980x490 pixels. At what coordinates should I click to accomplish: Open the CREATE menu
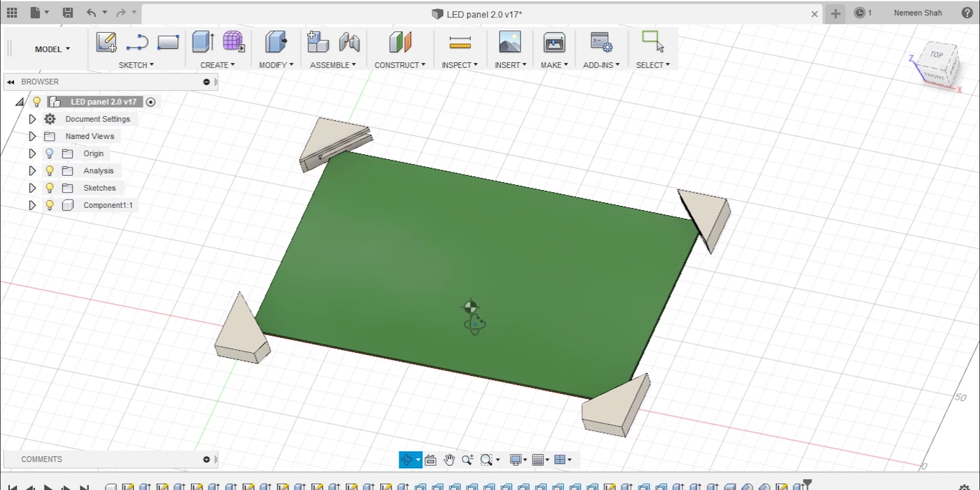tap(217, 65)
